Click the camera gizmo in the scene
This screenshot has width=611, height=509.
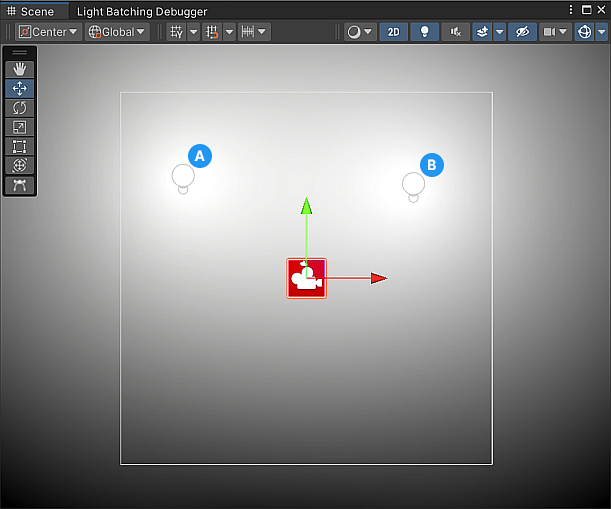[x=307, y=278]
